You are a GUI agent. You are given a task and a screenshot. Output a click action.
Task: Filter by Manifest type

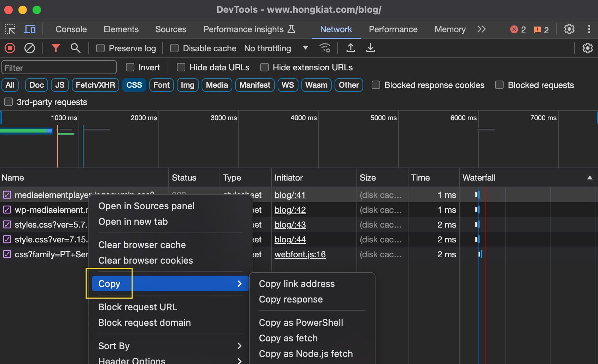pos(255,85)
